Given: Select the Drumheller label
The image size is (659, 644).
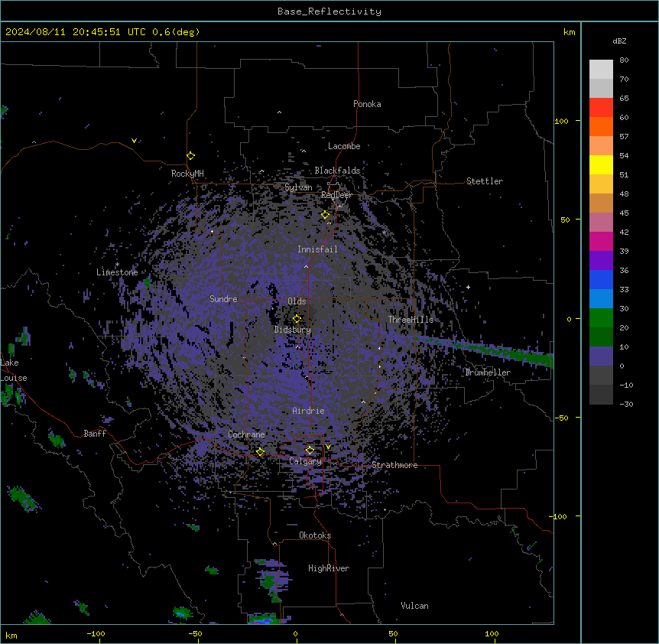Looking at the screenshot, I should tap(488, 372).
